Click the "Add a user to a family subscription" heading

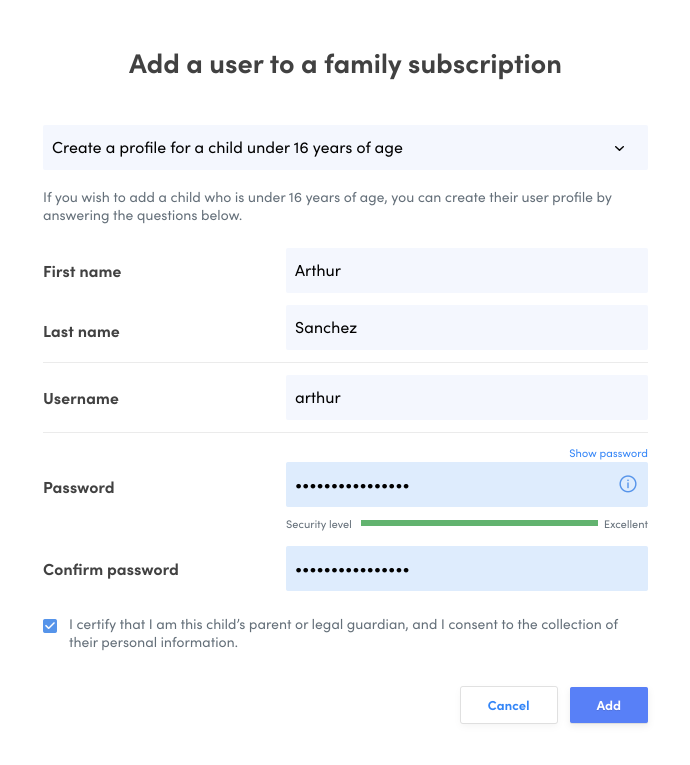[345, 65]
